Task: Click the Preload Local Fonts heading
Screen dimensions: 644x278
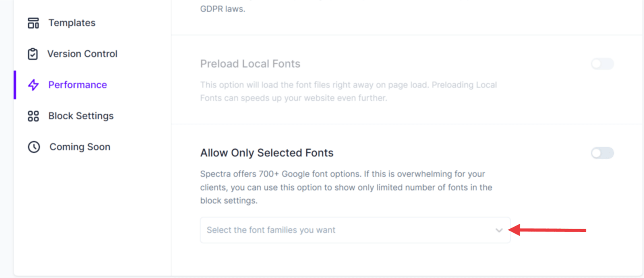Action: 250,64
